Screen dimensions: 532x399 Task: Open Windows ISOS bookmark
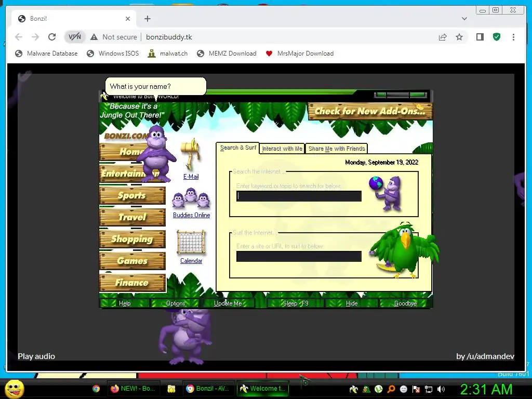113,54
